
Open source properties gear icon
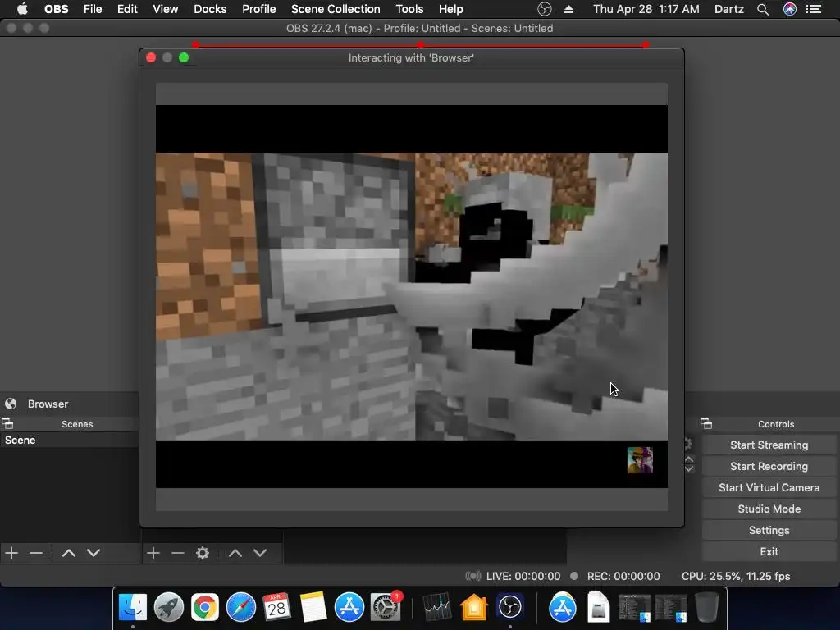203,552
